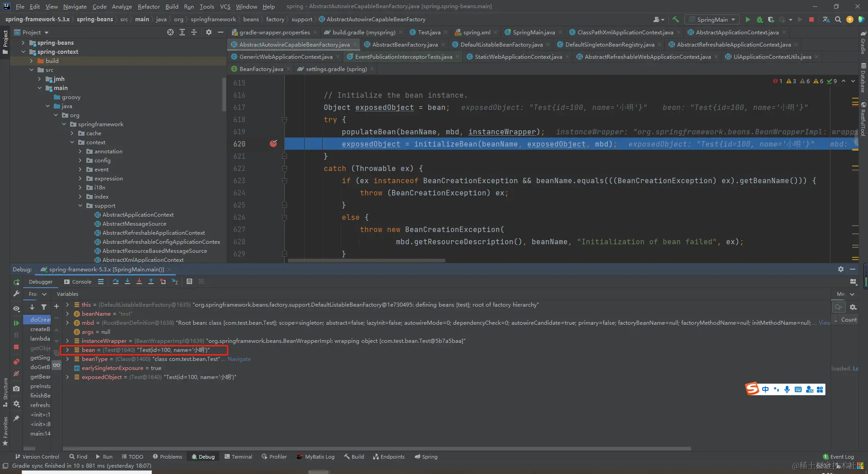Click Navigate link beside beanType
868x474 pixels.
[x=239, y=359]
